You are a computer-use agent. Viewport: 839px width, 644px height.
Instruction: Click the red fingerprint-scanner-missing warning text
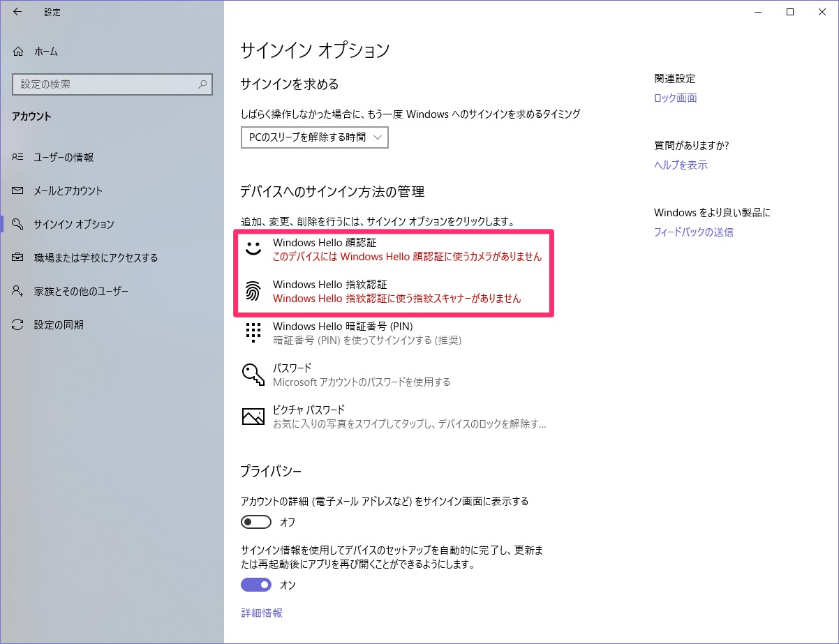pyautogui.click(x=396, y=299)
